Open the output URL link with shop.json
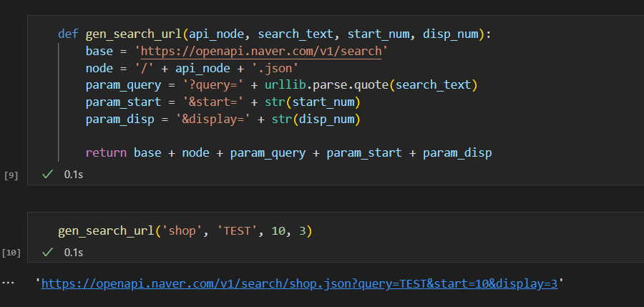Viewport: 644px width, 307px height. point(299,283)
